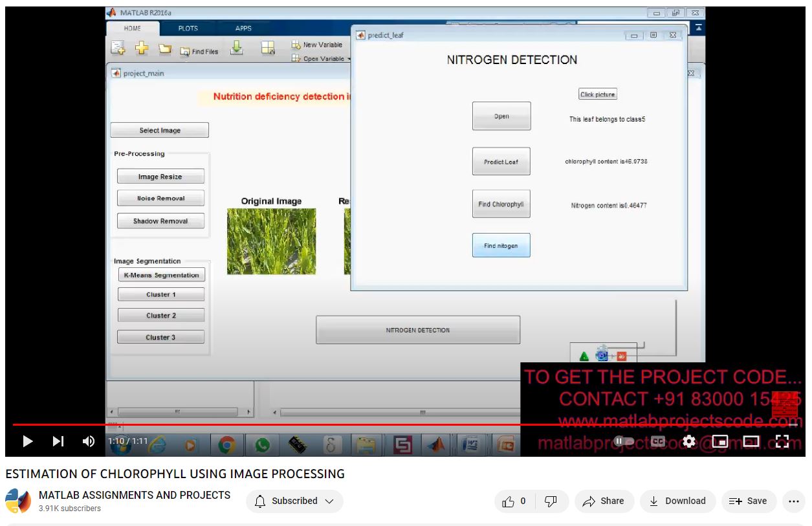Dislike the video with the thumbs-down
812x526 pixels.
(551, 501)
